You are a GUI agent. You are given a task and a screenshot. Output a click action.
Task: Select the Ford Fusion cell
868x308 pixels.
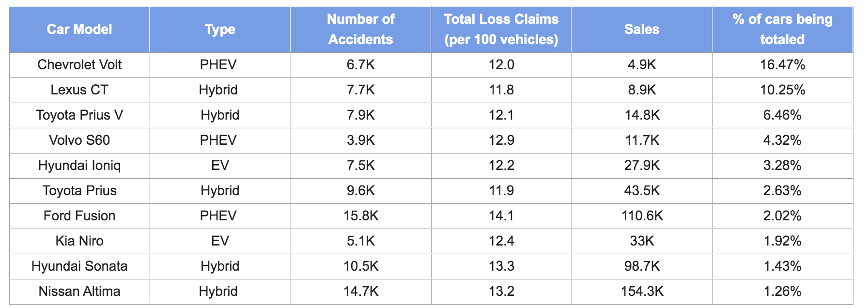79,216
